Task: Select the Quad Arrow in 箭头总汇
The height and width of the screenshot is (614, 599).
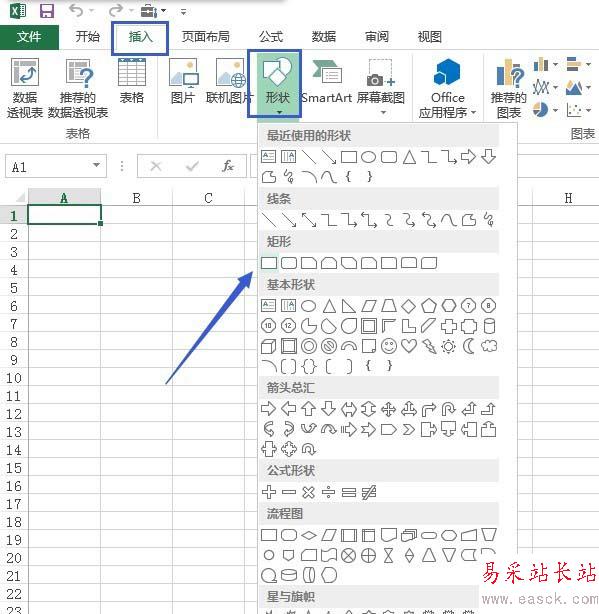Action: [x=388, y=409]
